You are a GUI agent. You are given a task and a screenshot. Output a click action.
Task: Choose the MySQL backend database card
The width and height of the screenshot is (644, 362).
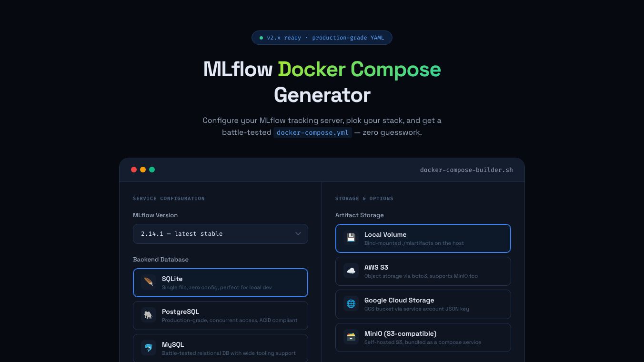(221, 348)
